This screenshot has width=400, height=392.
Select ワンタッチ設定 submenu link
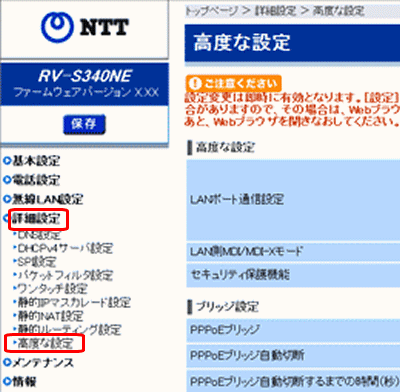52,289
